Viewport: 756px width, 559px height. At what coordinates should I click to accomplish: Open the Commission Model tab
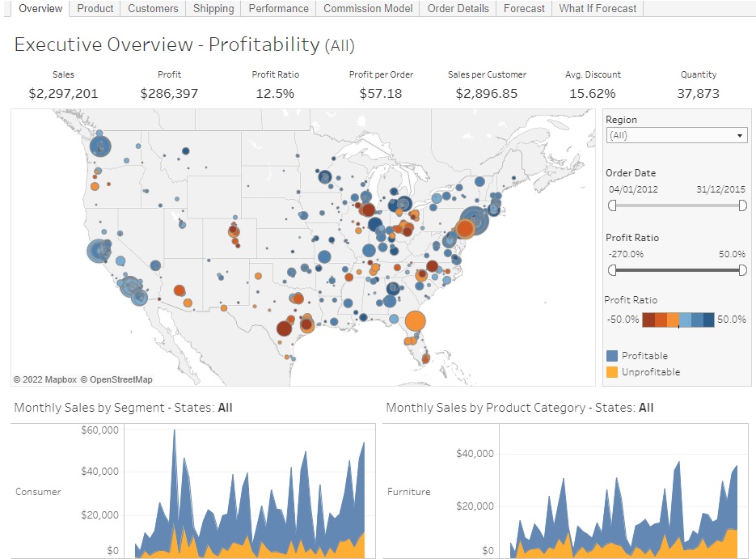[x=367, y=9]
